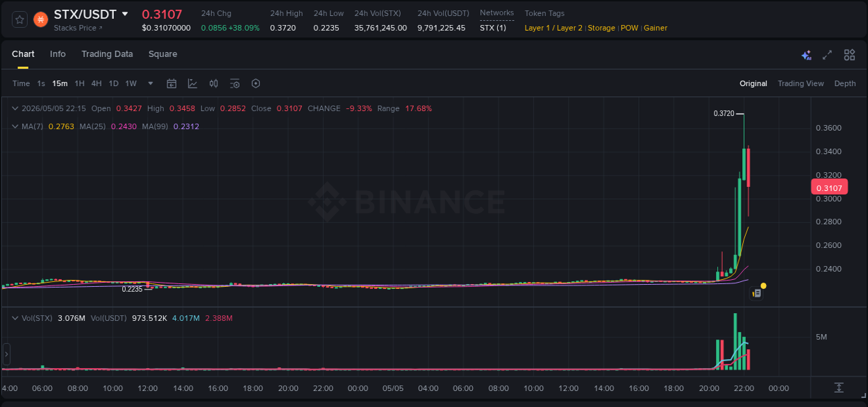Viewport: 868px width, 407px height.
Task: Click the Vol(USDT) 973.512K value
Action: [149, 318]
